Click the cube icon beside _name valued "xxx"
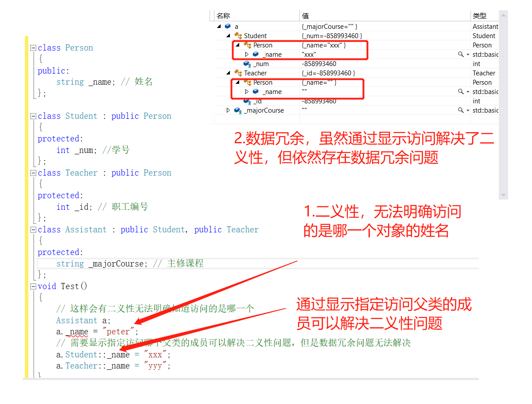Screen dimensions: 532x404 click(256, 55)
